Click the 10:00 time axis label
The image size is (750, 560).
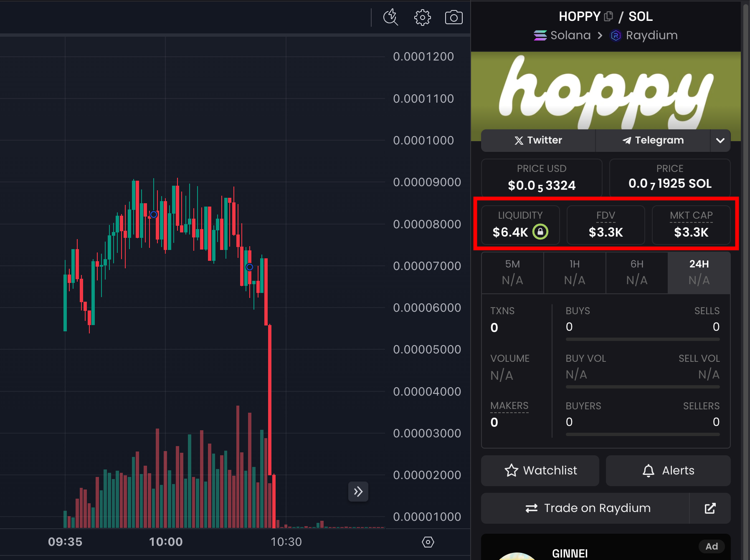click(166, 542)
